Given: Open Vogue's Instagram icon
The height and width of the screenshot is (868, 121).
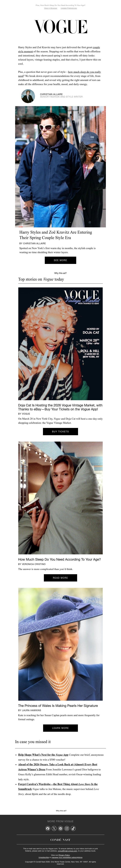Looking at the screenshot, I should tap(67, 829).
